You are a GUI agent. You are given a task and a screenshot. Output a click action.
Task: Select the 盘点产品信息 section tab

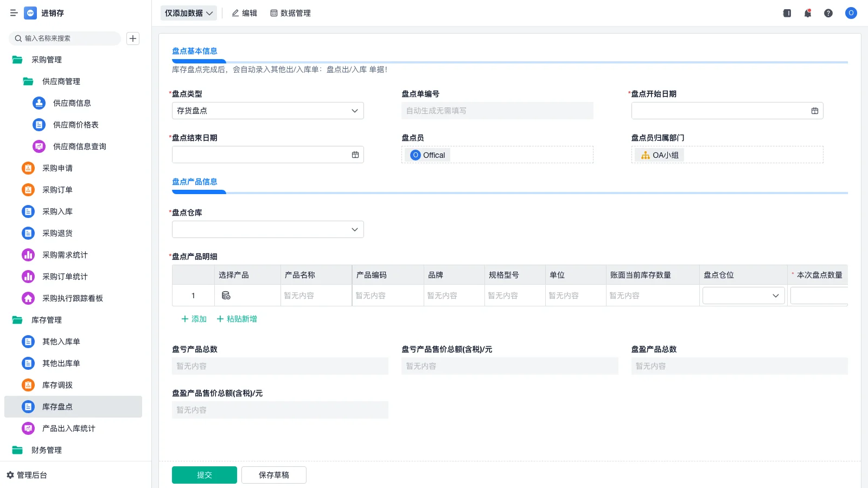[x=195, y=182]
